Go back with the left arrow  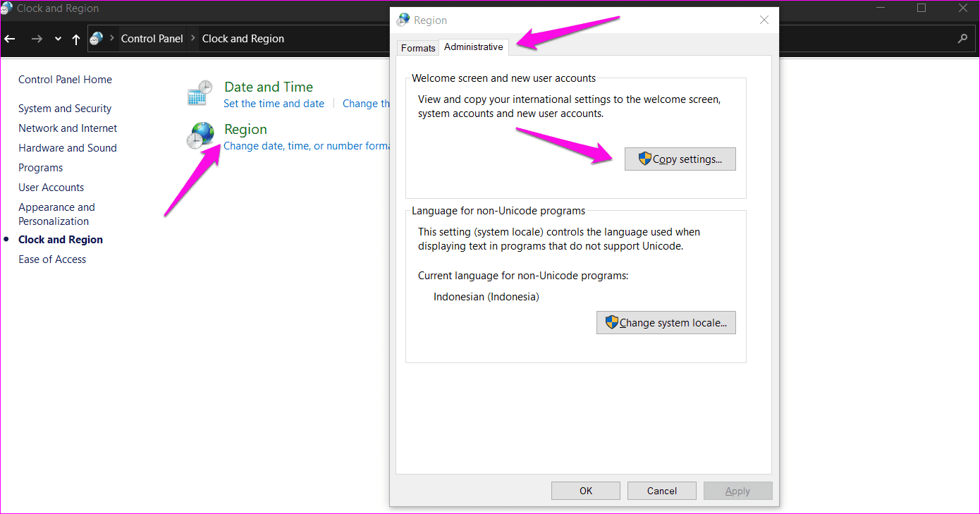point(10,39)
